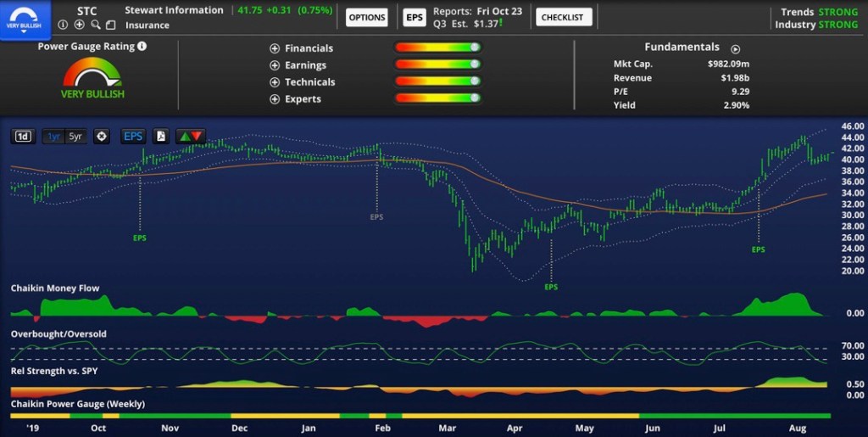868x437 pixels.
Task: Toggle the EPS overlay on chart
Action: [x=133, y=136]
